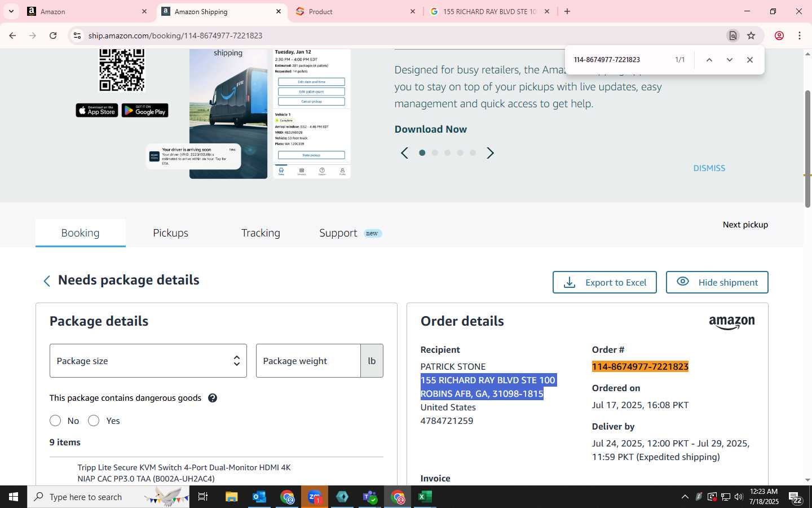Open the Tracking tab

click(261, 233)
